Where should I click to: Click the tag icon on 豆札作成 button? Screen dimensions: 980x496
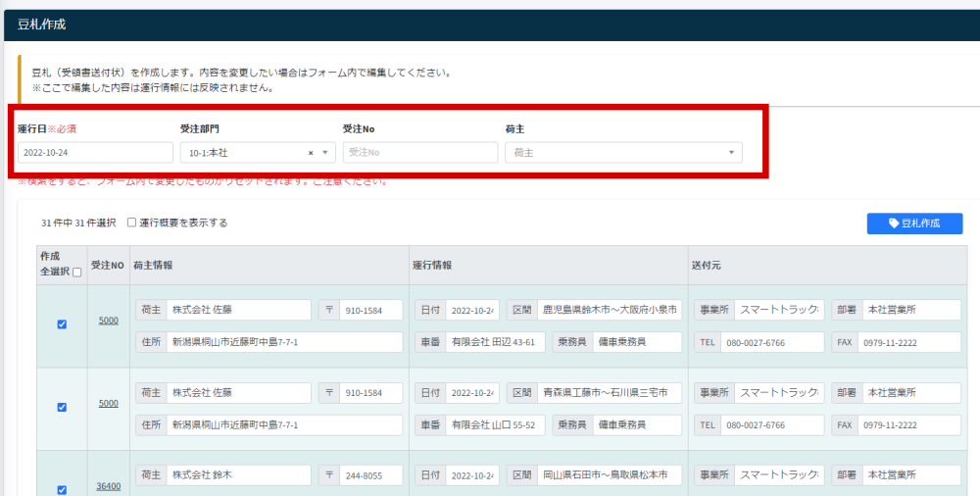(x=893, y=223)
